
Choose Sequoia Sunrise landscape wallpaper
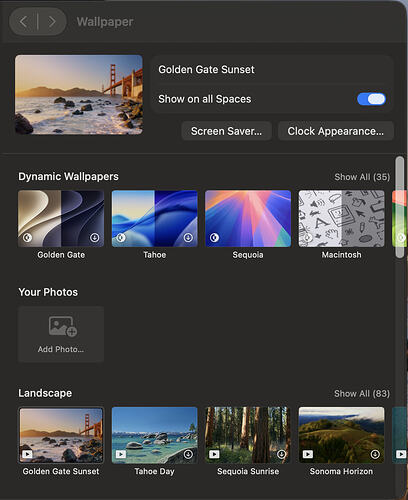point(248,435)
